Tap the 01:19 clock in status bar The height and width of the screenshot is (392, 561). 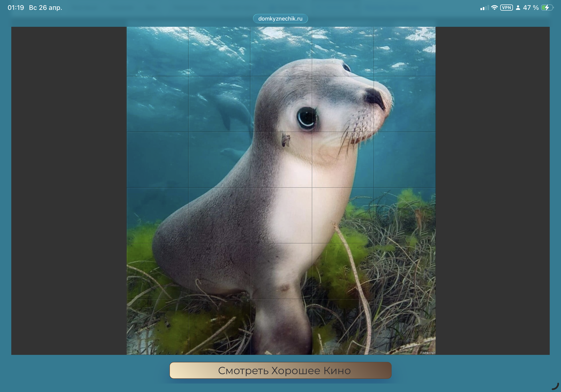coord(16,8)
